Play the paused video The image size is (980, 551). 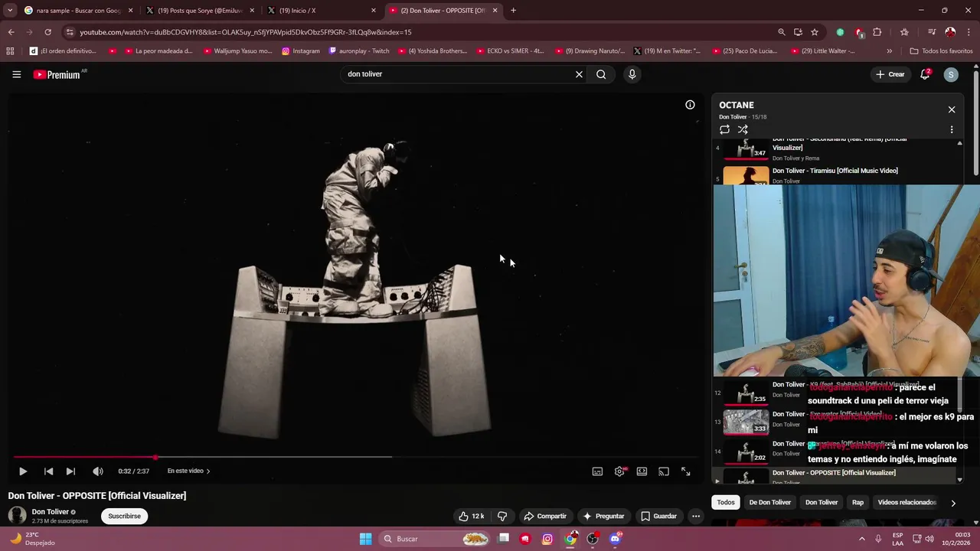click(x=22, y=471)
